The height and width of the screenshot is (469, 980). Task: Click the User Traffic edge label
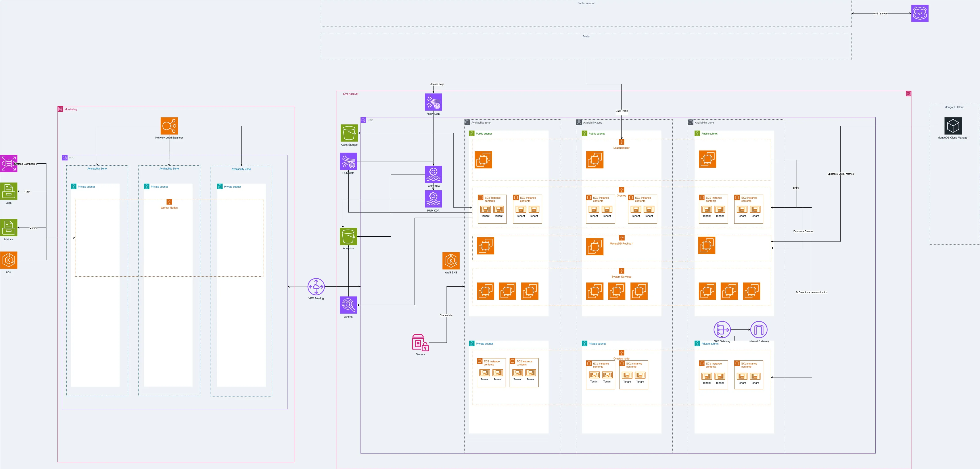click(622, 111)
